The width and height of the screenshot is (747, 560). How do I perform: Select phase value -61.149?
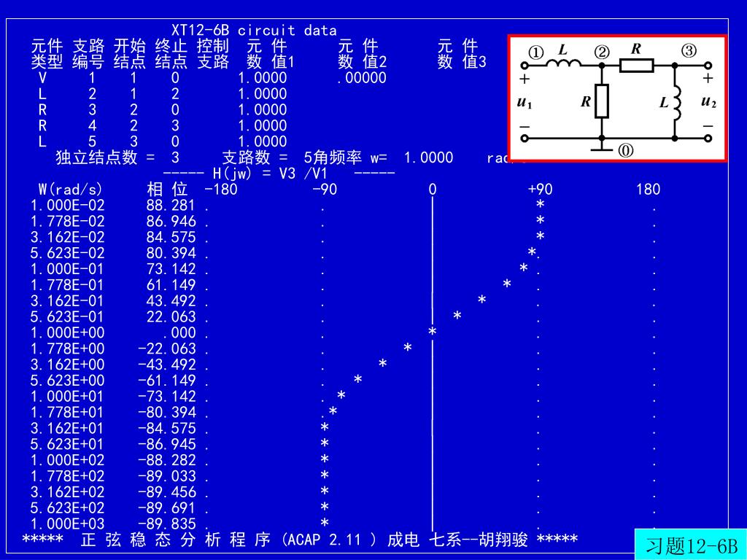(x=167, y=381)
